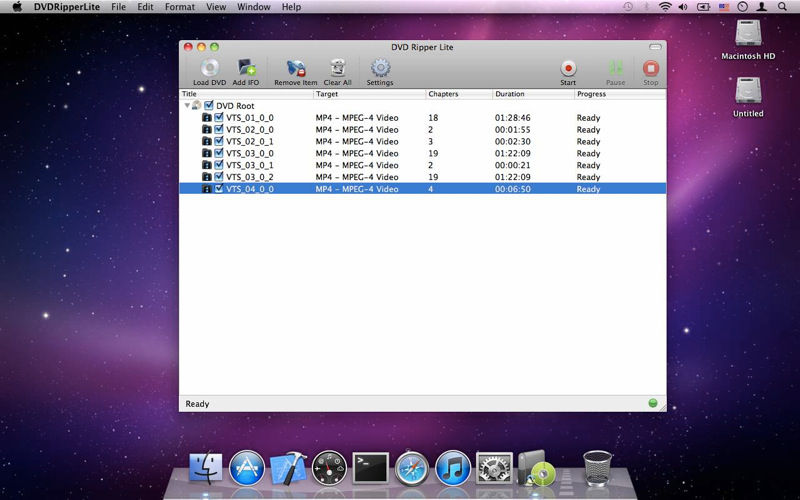800x500 pixels.
Task: Open target format of VTS_03_0_1
Action: [357, 165]
